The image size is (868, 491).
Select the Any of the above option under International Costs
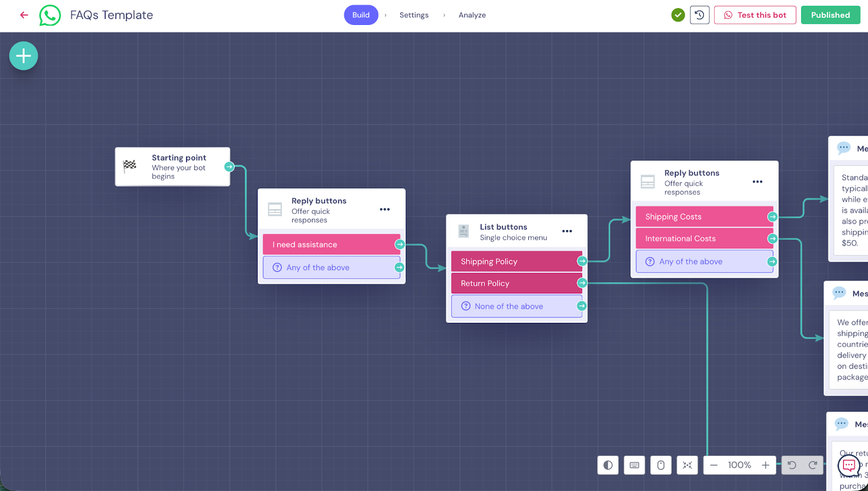pyautogui.click(x=704, y=262)
